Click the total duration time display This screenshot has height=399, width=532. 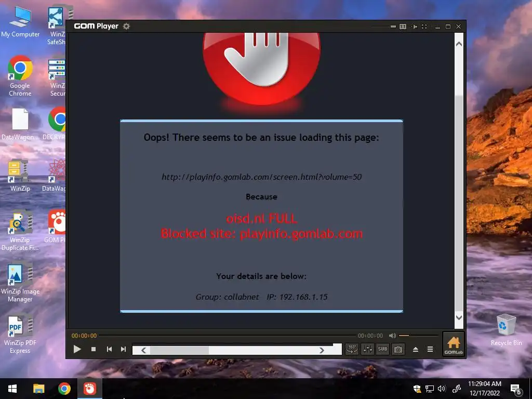(x=370, y=336)
